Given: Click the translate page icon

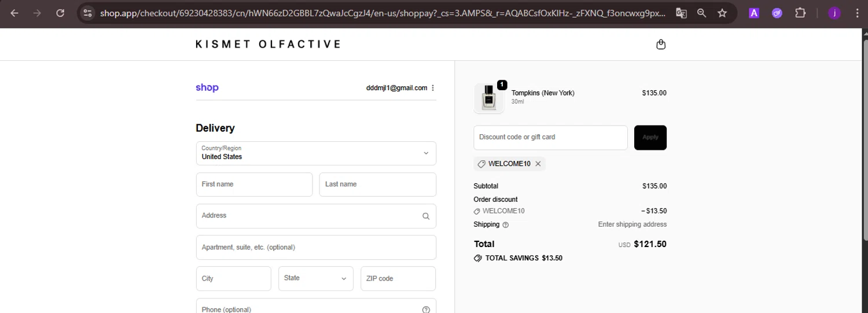Looking at the screenshot, I should pos(681,13).
